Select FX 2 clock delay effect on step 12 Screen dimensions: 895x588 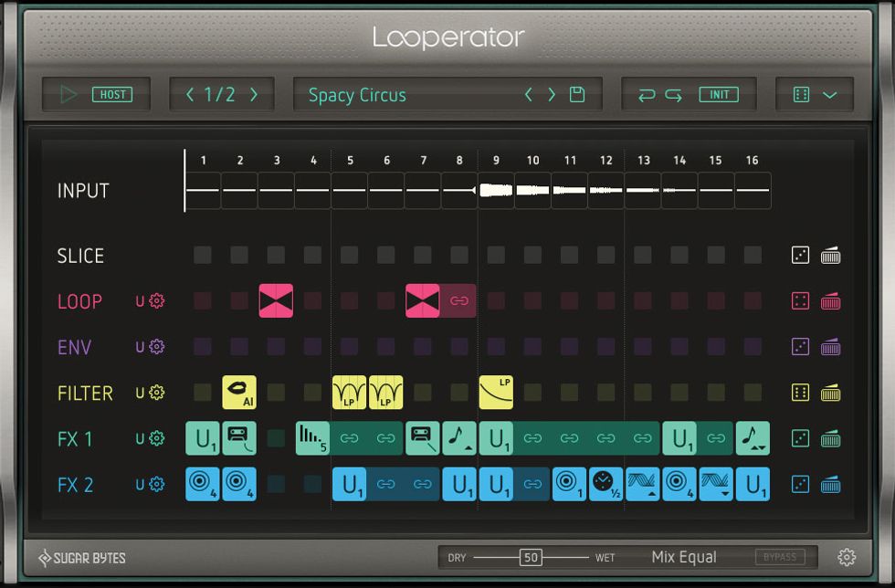(x=606, y=485)
